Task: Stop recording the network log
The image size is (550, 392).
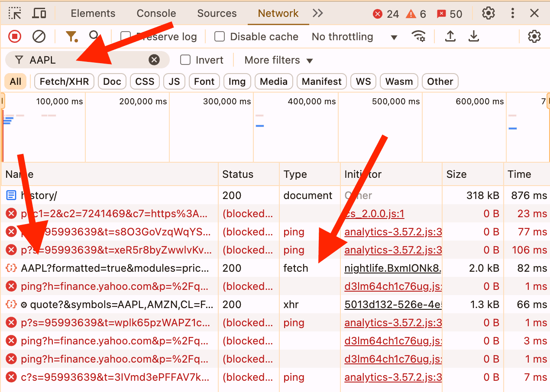Action: tap(15, 37)
